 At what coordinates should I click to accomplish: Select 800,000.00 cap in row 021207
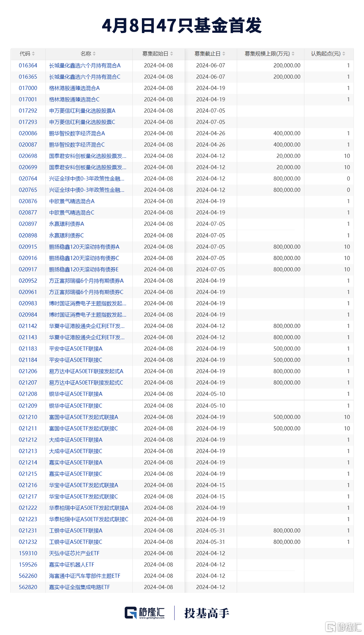(x=287, y=383)
